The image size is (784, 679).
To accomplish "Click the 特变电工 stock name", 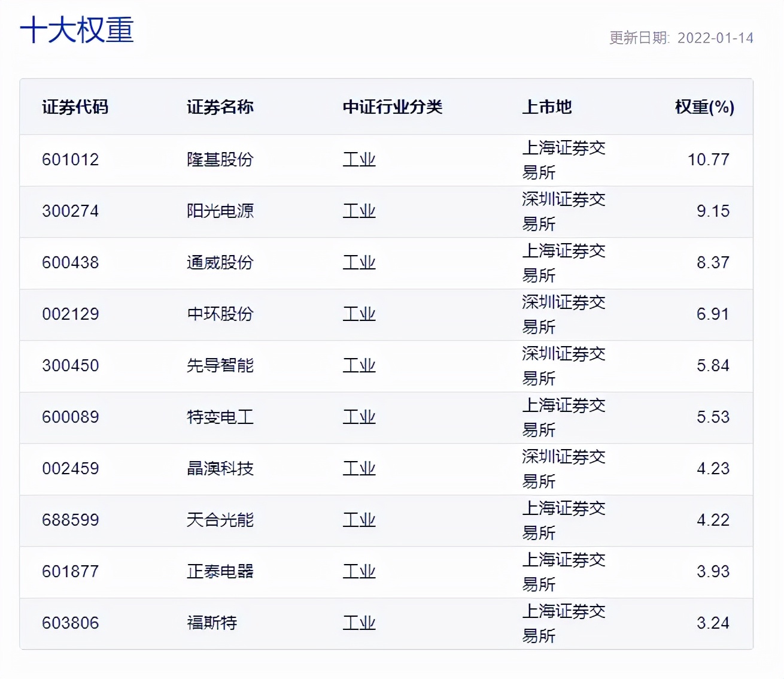I will [x=219, y=417].
